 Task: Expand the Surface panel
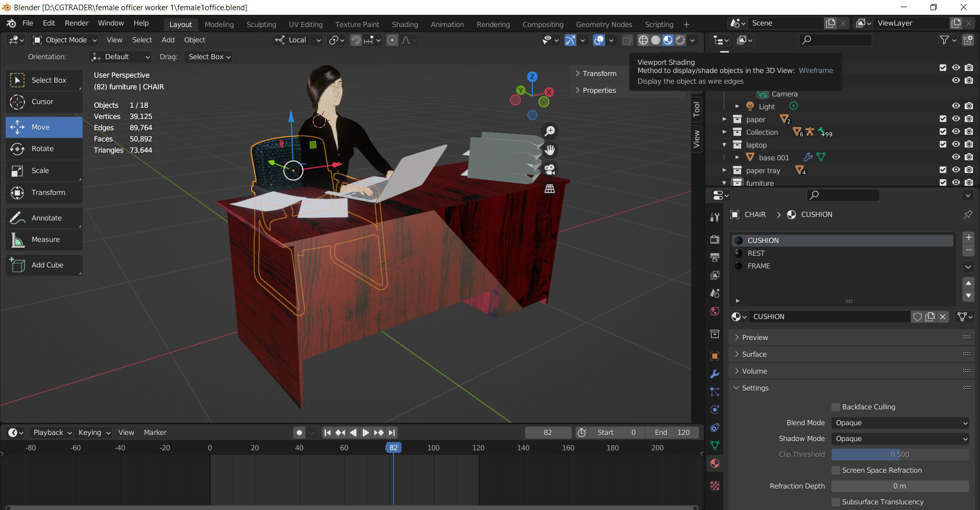[851, 354]
